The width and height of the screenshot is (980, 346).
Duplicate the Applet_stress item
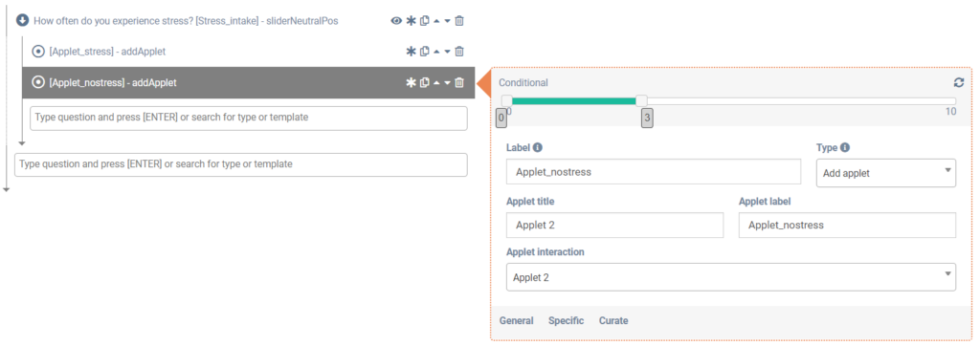click(x=424, y=52)
